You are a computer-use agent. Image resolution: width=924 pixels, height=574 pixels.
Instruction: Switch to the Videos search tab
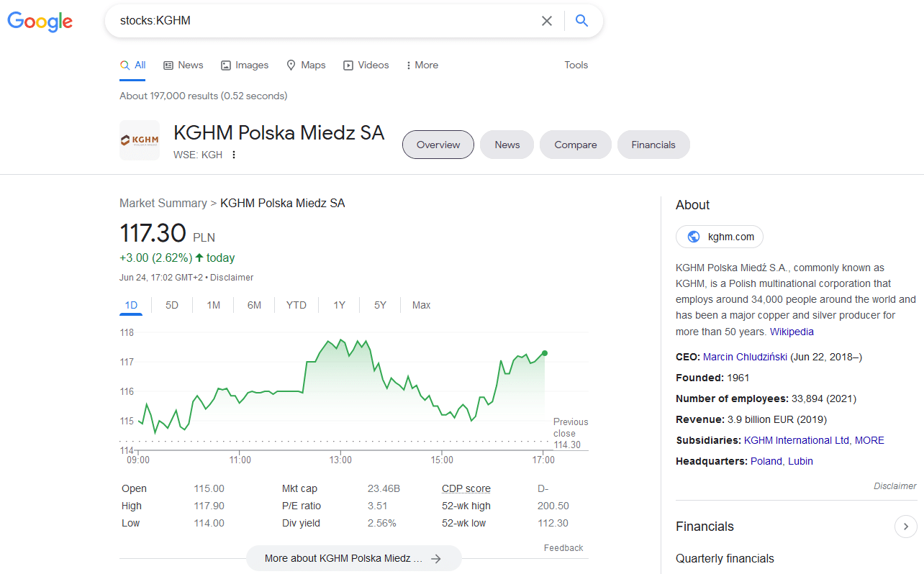coord(366,65)
